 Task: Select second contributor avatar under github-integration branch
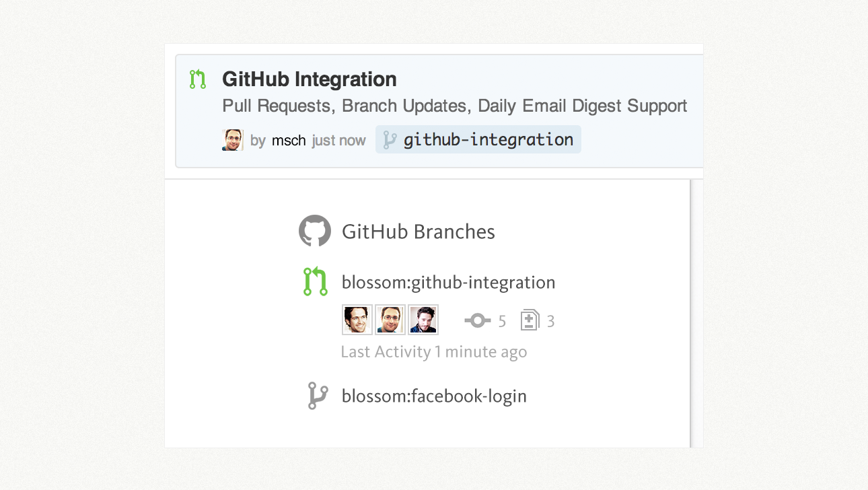click(390, 320)
